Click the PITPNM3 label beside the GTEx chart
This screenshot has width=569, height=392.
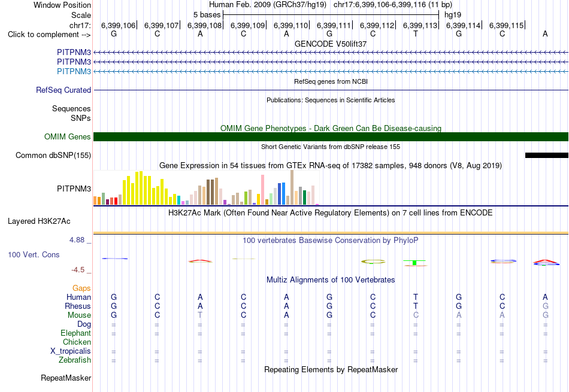pyautogui.click(x=74, y=189)
